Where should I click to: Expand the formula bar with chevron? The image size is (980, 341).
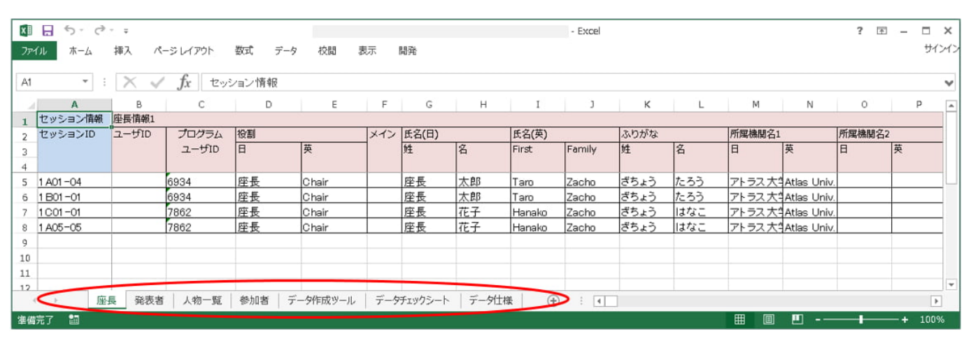pyautogui.click(x=949, y=82)
